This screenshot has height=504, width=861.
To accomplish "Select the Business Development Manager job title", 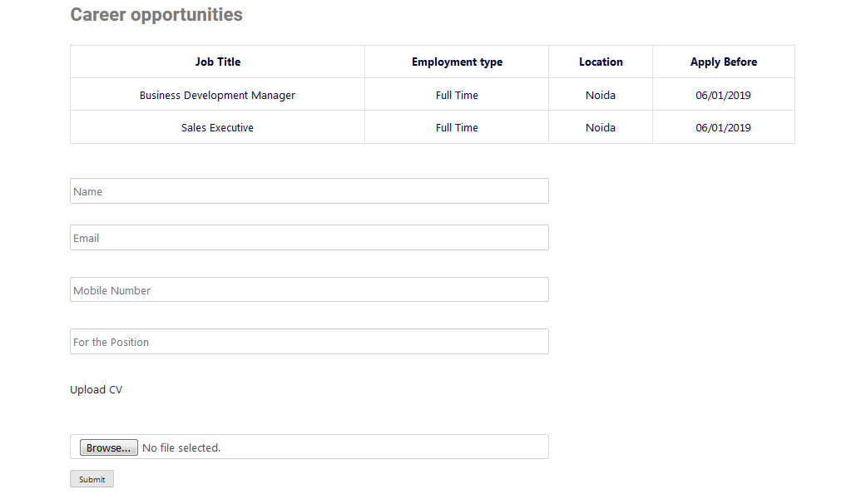I will (x=217, y=95).
